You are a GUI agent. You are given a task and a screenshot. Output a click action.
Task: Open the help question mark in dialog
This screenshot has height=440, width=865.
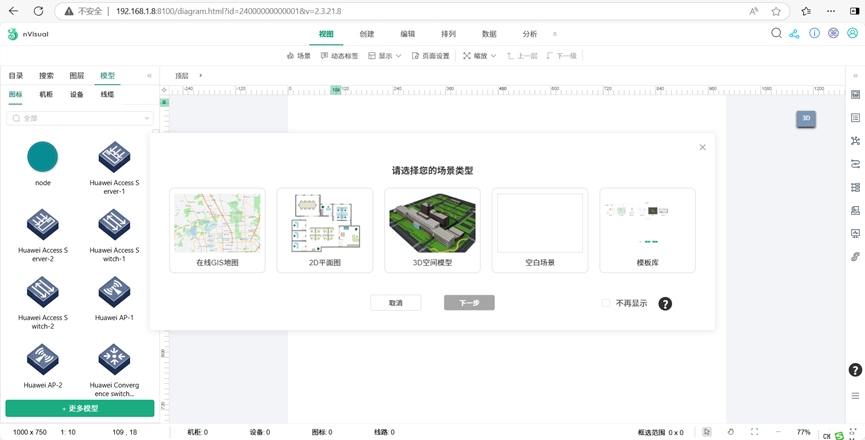[665, 304]
